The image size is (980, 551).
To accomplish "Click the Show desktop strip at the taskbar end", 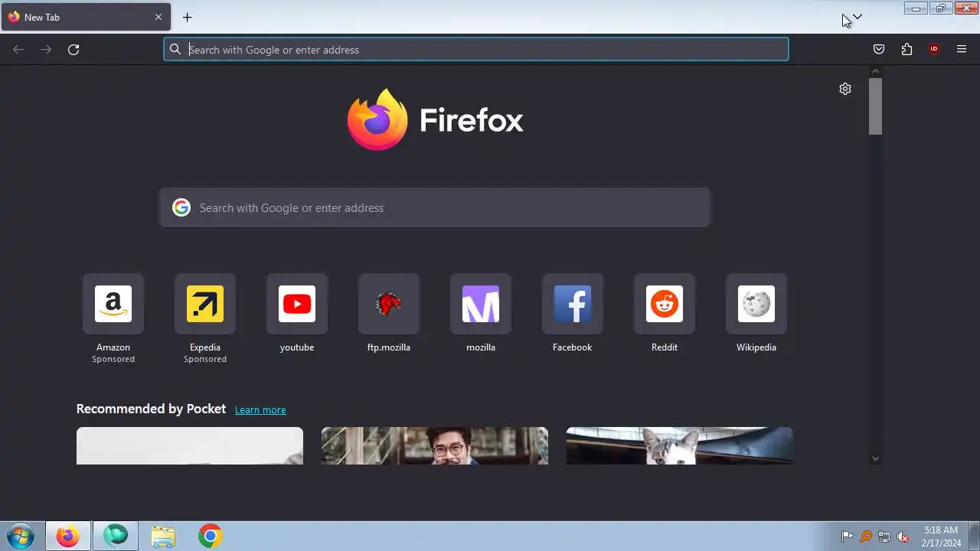I will tap(975, 536).
